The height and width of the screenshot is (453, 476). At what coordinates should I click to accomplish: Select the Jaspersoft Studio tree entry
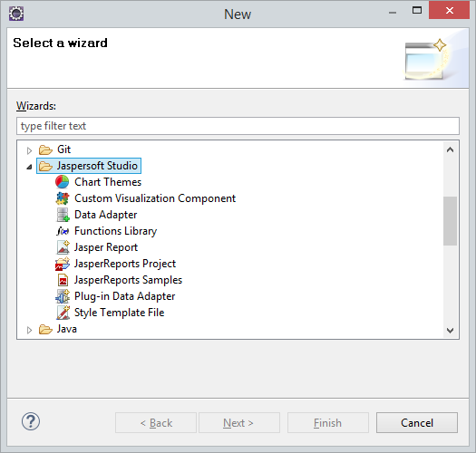coord(89,166)
